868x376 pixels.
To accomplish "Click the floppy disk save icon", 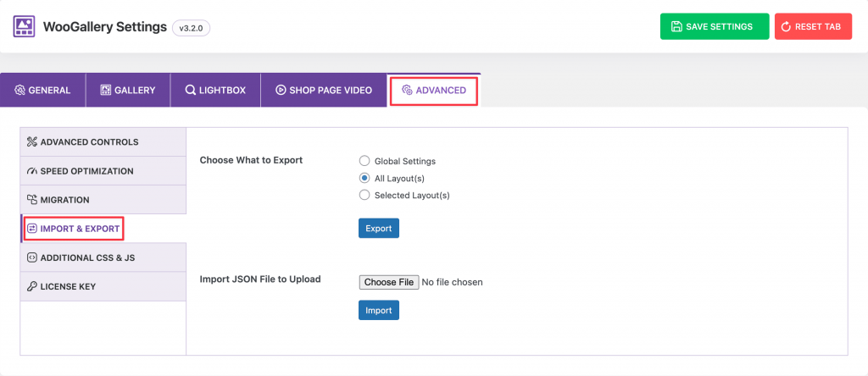I will (x=676, y=26).
